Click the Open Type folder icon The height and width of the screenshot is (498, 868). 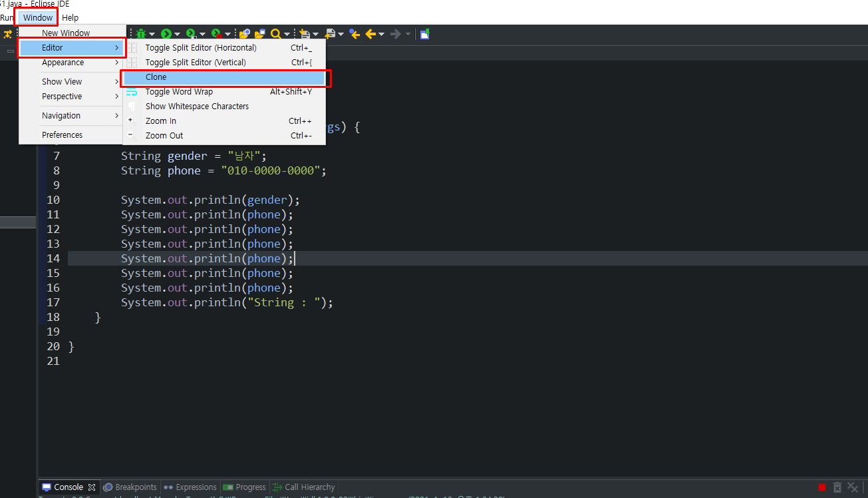pos(244,33)
